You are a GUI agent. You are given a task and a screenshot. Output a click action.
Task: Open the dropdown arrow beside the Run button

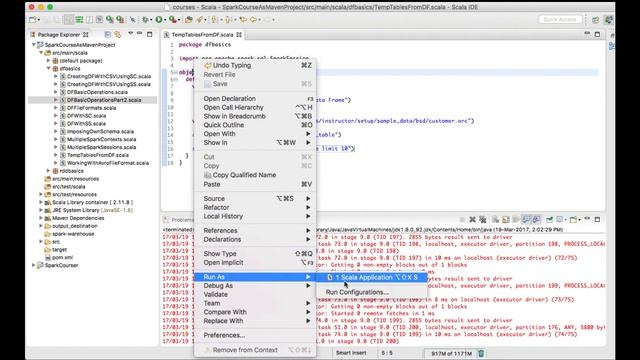tap(165, 20)
